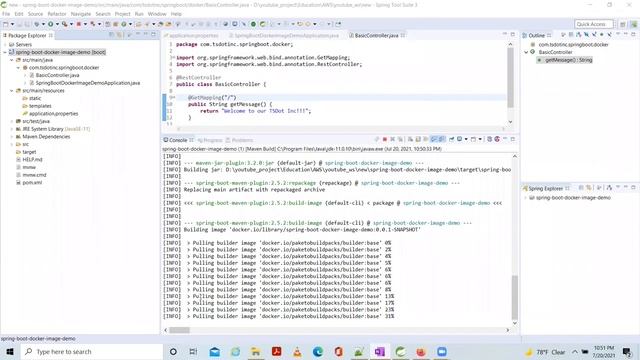Click the New file toolbar icon

tap(6, 24)
